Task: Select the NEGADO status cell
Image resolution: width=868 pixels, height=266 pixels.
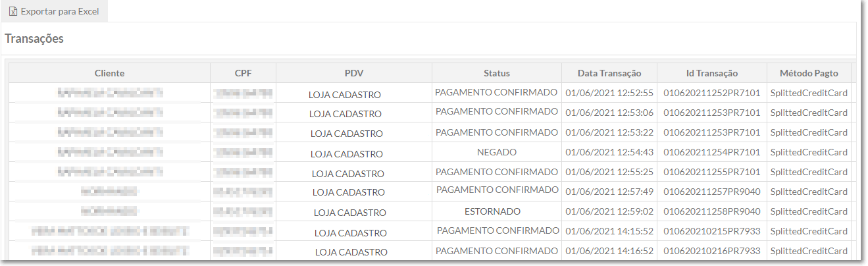Action: pos(497,152)
